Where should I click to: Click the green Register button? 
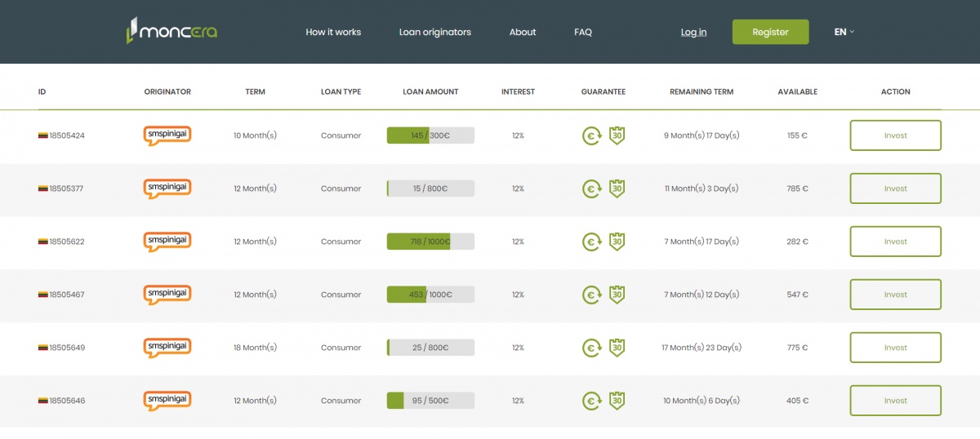(770, 32)
